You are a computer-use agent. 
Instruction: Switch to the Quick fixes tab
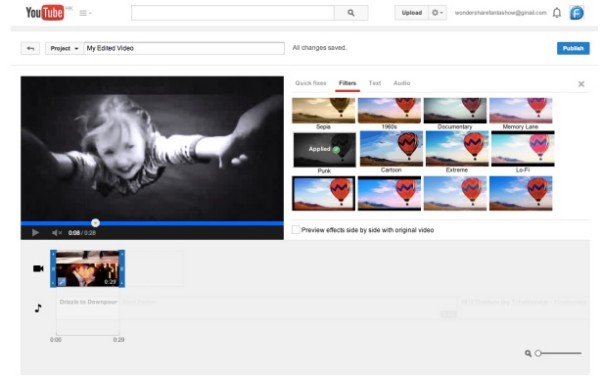[x=310, y=83]
